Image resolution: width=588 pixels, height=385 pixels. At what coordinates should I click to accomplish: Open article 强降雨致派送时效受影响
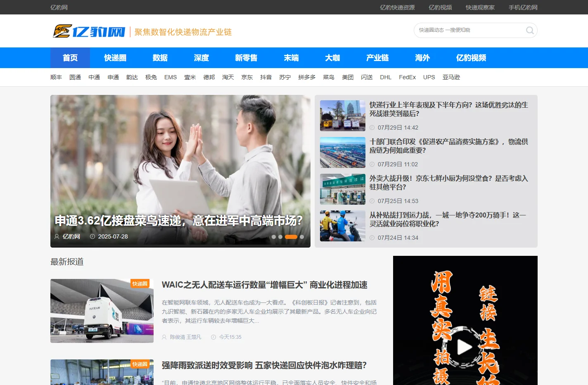pyautogui.click(x=264, y=366)
